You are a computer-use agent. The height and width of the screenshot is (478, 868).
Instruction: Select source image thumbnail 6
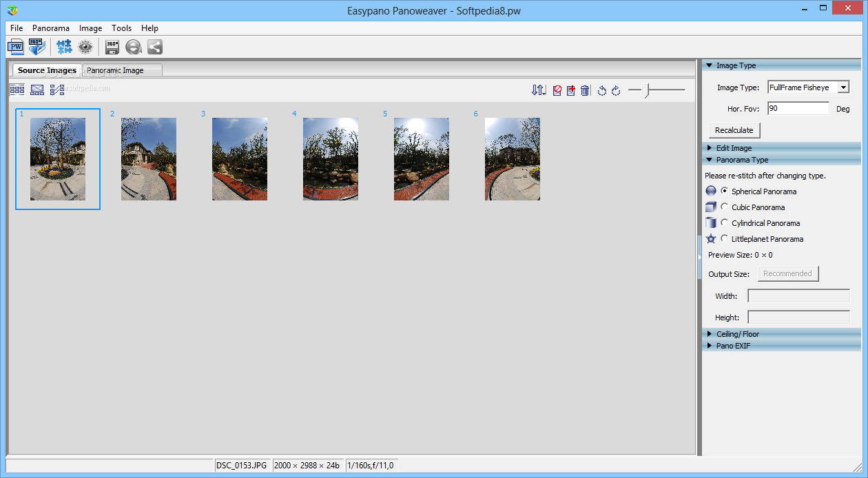(x=513, y=159)
